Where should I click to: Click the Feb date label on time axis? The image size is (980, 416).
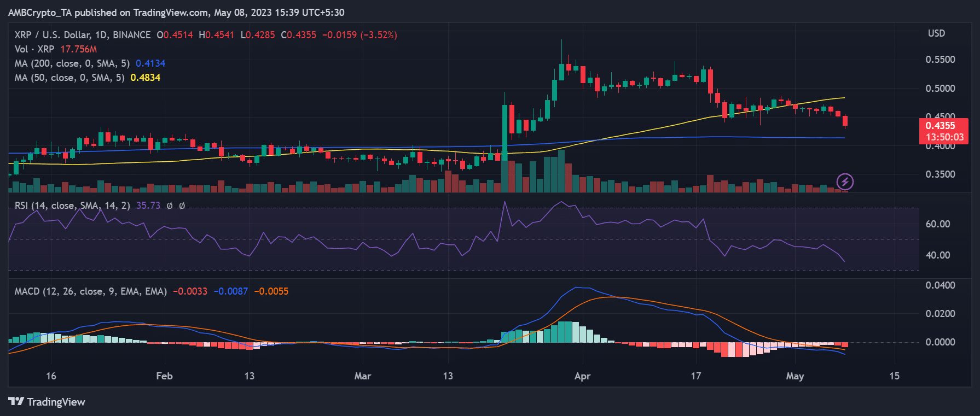164,376
